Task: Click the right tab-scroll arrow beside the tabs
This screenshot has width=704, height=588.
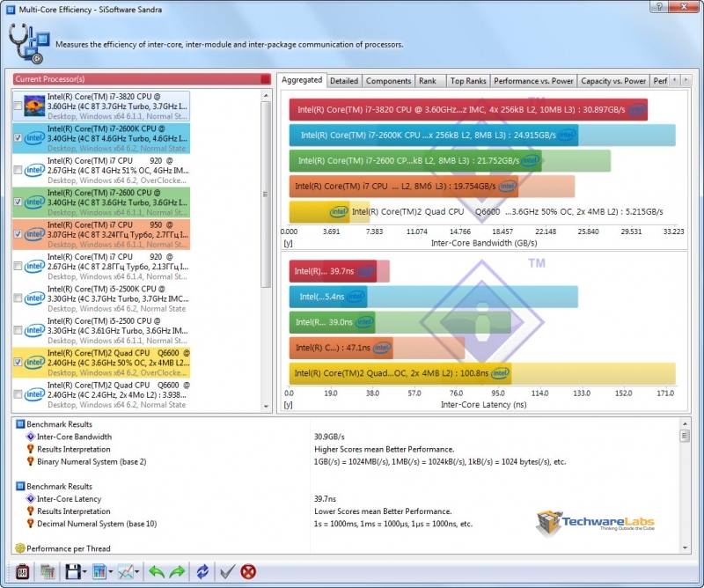Action: click(686, 80)
